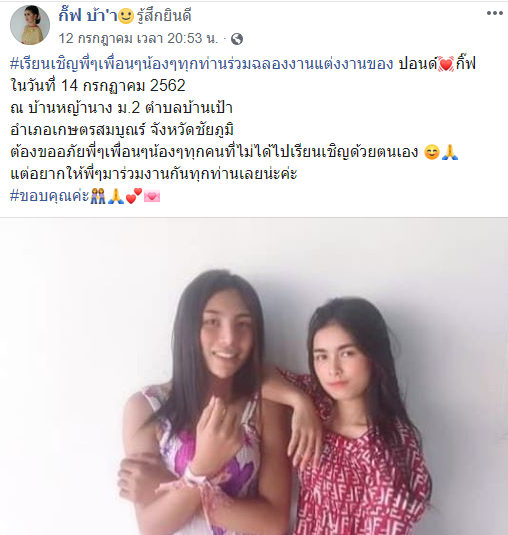Click the name ปอนด์ in the post text
This screenshot has width=508, height=535.
[x=418, y=64]
